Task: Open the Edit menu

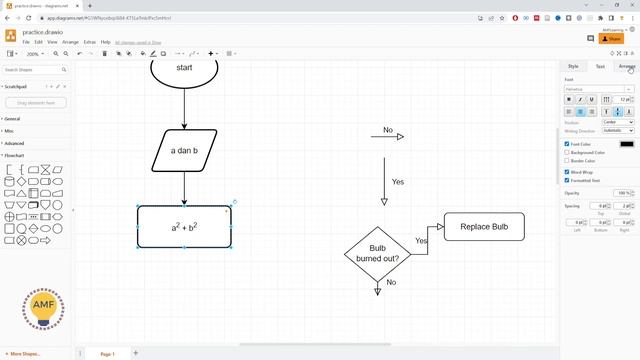Action: [x=38, y=42]
